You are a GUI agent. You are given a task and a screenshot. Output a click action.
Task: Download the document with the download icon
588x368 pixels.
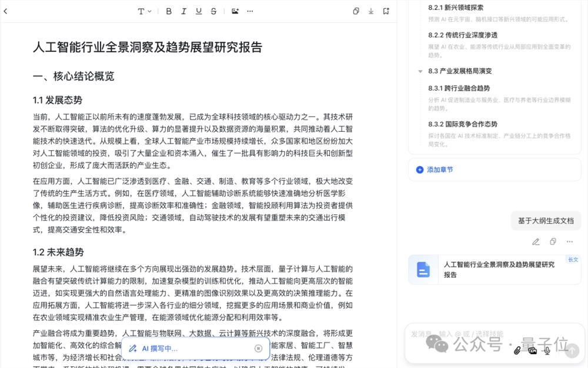click(370, 11)
